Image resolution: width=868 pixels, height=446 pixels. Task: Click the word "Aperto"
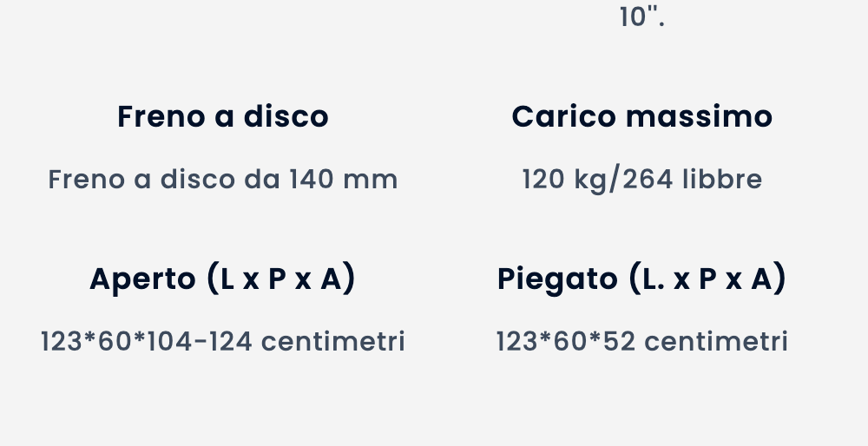(143, 279)
